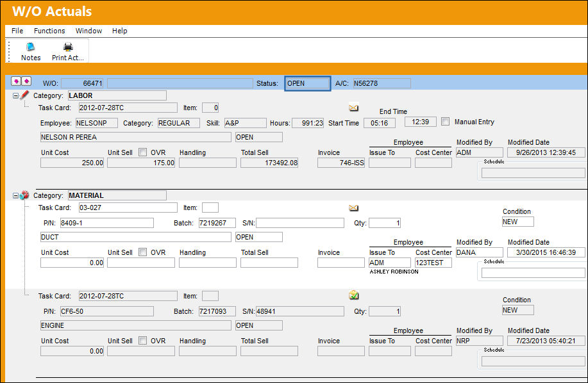Collapse the MATERIAL category tree node
Screen dimensions: 588x383
pyautogui.click(x=15, y=196)
